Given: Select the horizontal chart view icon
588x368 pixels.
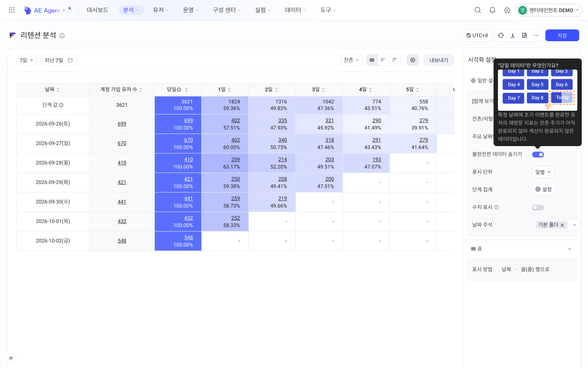Looking at the screenshot, I should tap(395, 60).
